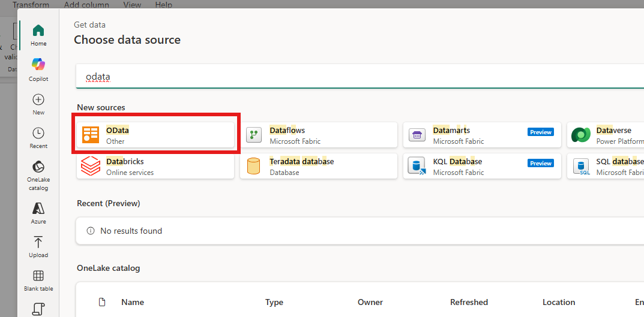Image resolution: width=644 pixels, height=317 pixels.
Task: Open the View ribbon tab
Action: [x=132, y=5]
